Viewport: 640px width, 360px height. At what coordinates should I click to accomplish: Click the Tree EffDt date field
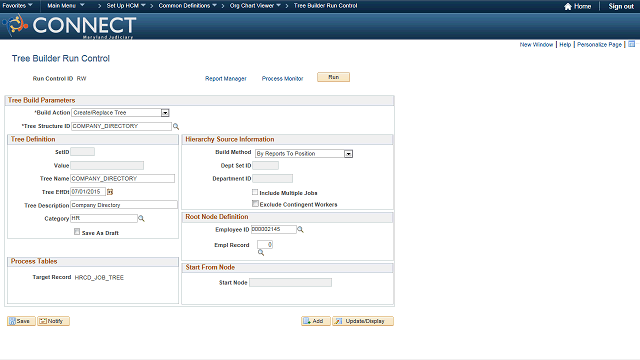[88, 191]
